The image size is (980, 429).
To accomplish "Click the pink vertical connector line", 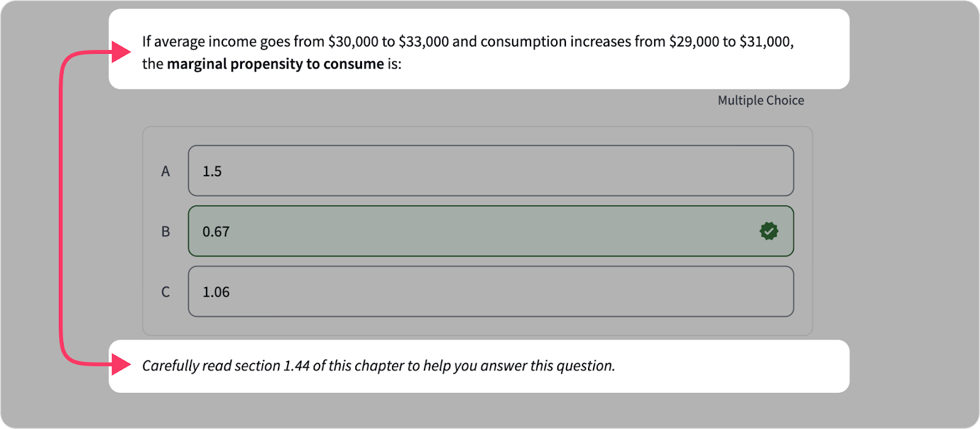I will [61, 208].
